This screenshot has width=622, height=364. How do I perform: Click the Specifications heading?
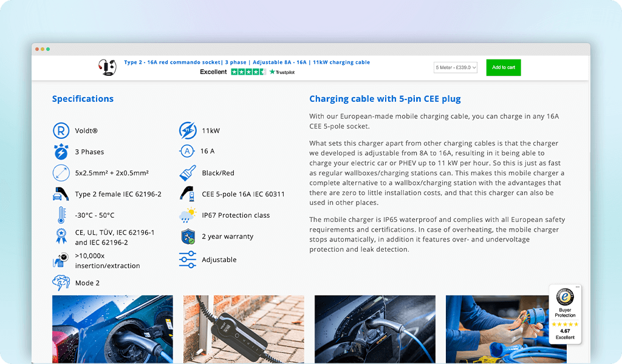(x=83, y=99)
